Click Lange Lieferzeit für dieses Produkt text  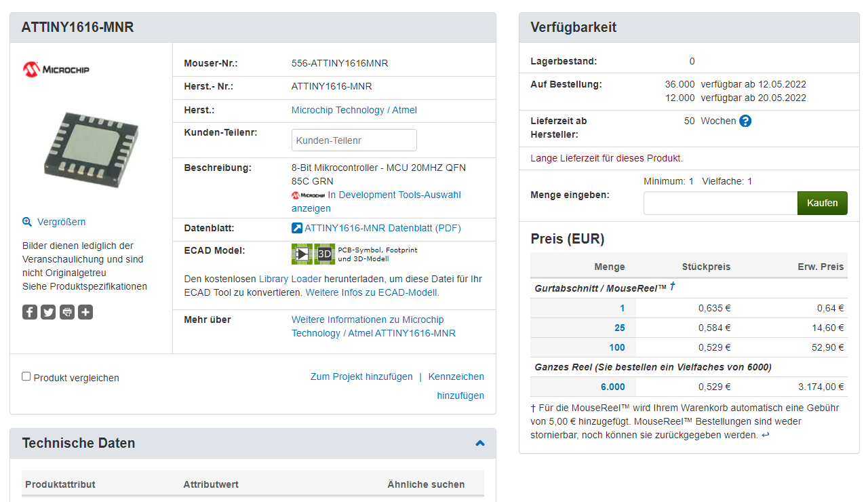click(607, 158)
